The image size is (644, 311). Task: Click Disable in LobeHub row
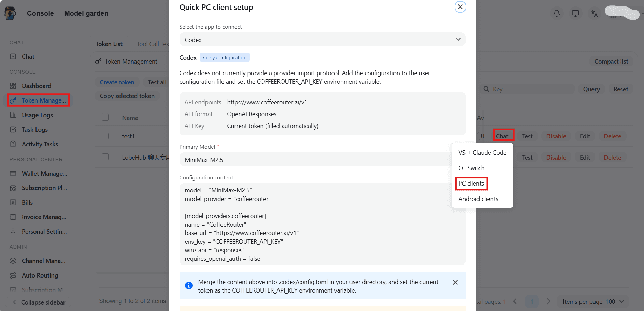click(x=556, y=157)
